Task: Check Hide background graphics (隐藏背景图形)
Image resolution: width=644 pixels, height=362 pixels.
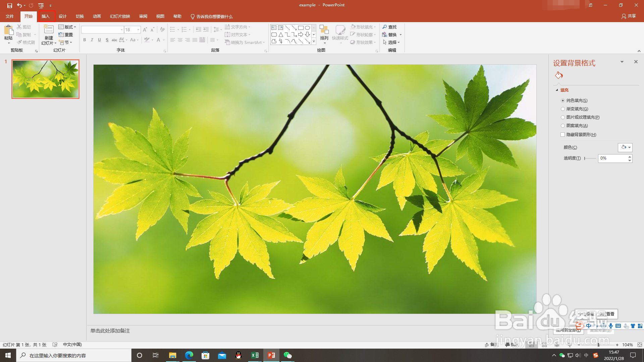Action: (563, 135)
